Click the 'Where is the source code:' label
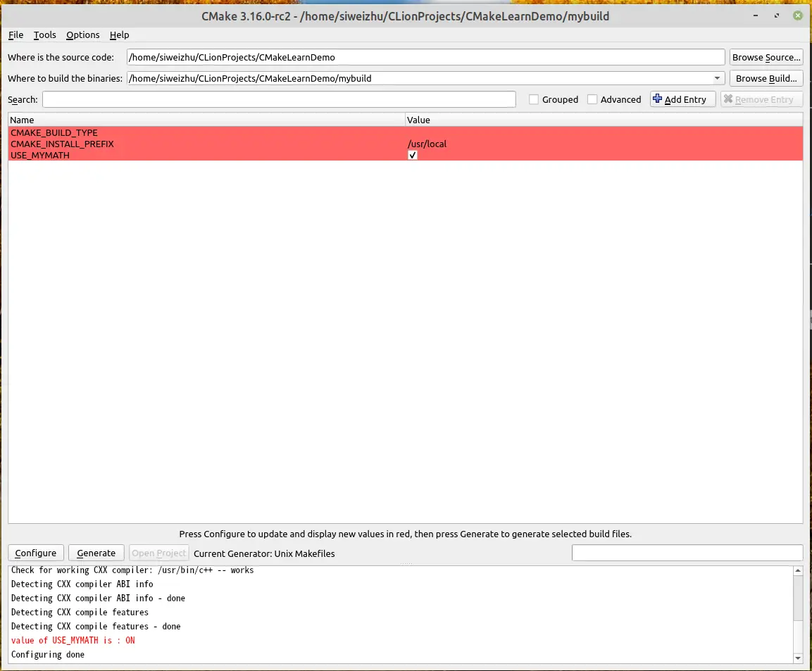This screenshot has height=671, width=812. coord(61,58)
